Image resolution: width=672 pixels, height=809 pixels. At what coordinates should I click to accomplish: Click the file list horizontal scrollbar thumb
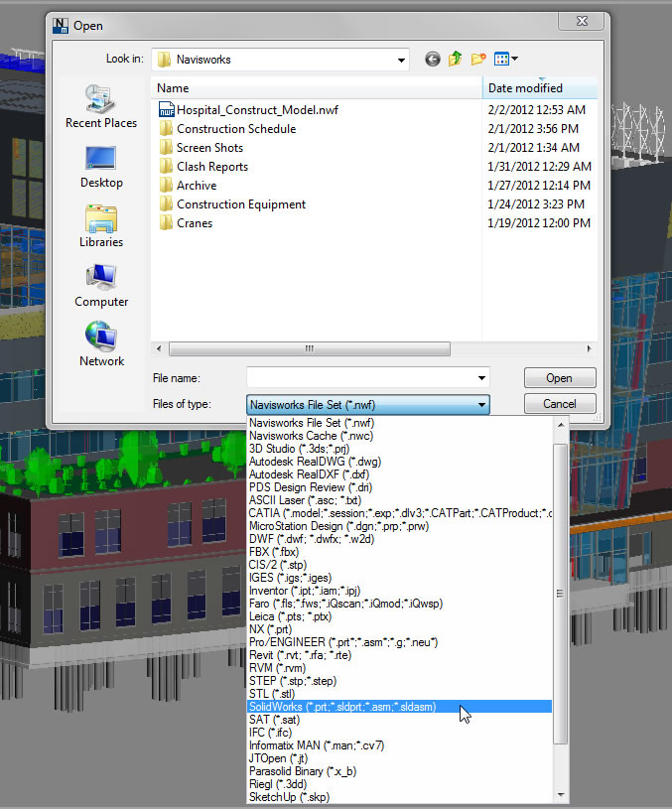[x=310, y=348]
